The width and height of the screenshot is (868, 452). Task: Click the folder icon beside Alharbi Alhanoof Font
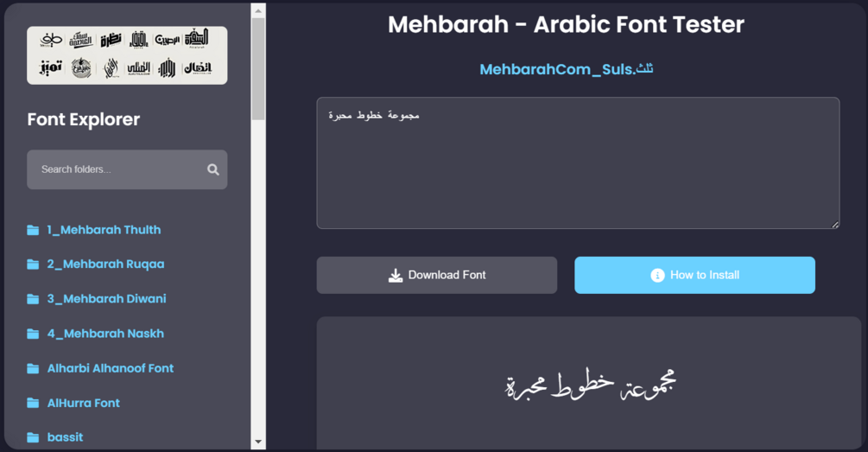click(33, 368)
